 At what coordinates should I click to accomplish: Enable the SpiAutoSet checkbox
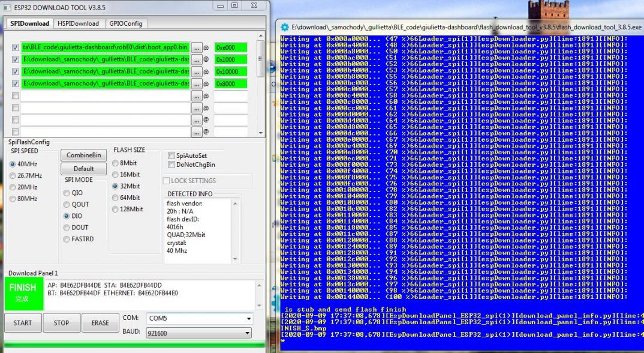point(171,155)
